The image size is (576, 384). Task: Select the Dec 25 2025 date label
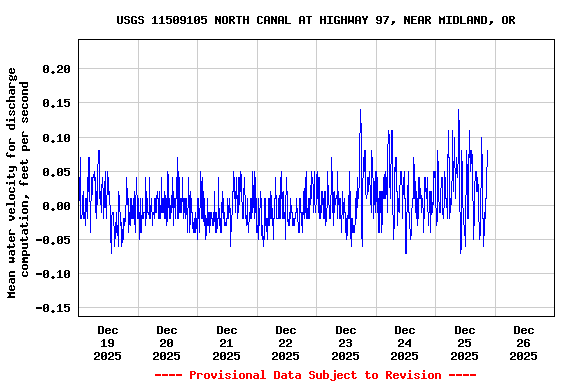tap(464, 343)
